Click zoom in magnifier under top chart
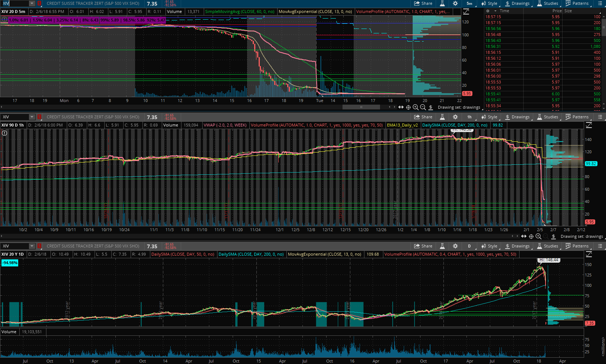 coord(416,107)
